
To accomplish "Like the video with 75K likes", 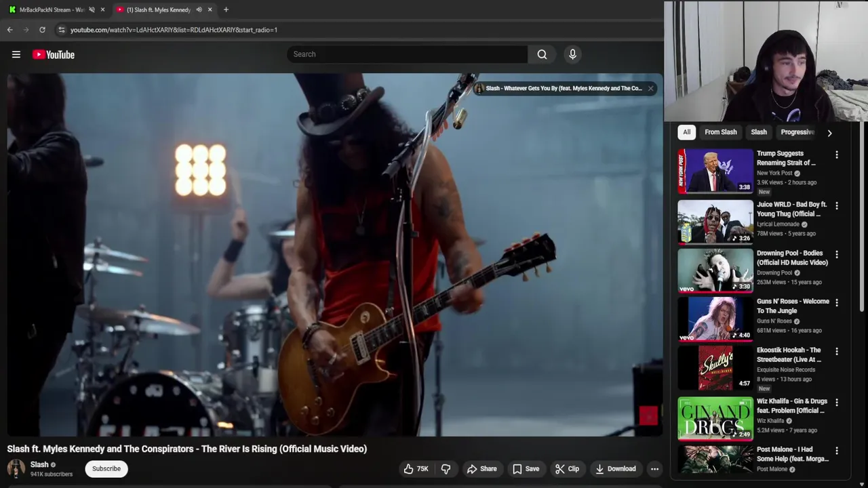I will pos(416,468).
